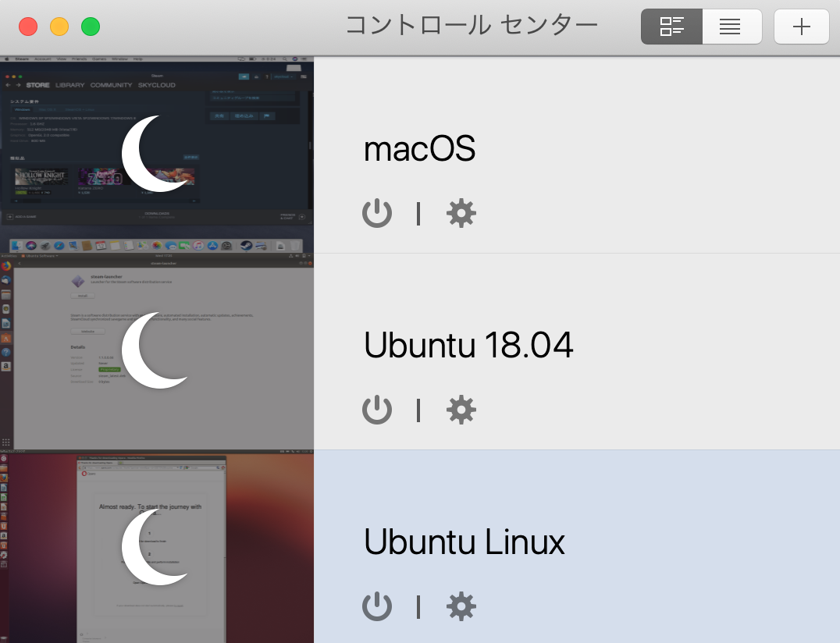Open settings gear for macOS
Screen dimensions: 840x643
tap(461, 213)
